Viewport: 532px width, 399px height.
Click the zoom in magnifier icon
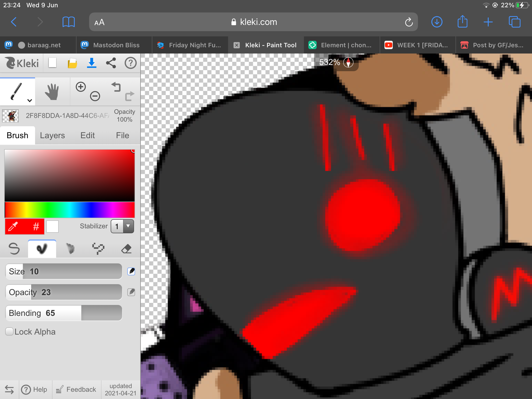[x=81, y=87]
